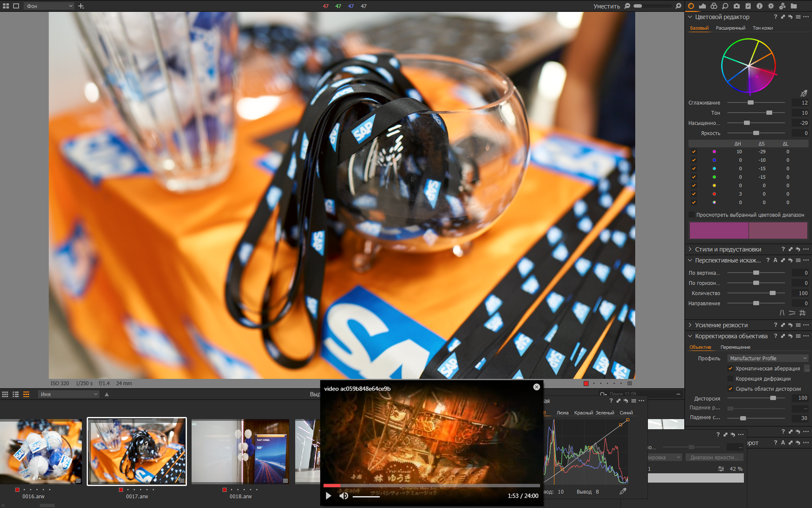Collapse the Корректировка объектива panel
Screen dimensions: 812x508
coord(690,336)
